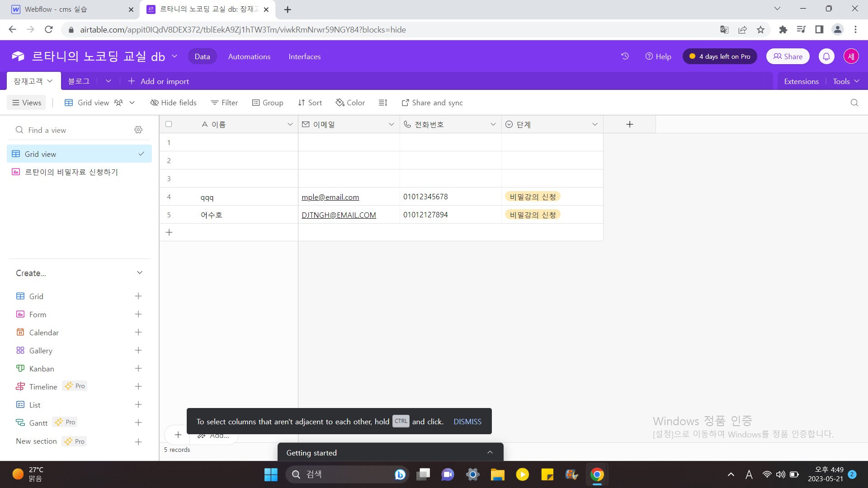
Task: Add a New section plus
Action: (138, 442)
